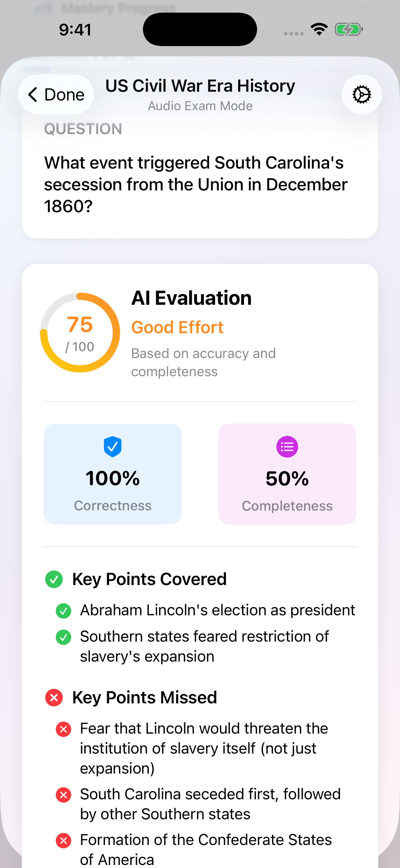
Task: Tap the 50% Completeness card
Action: 287,475
